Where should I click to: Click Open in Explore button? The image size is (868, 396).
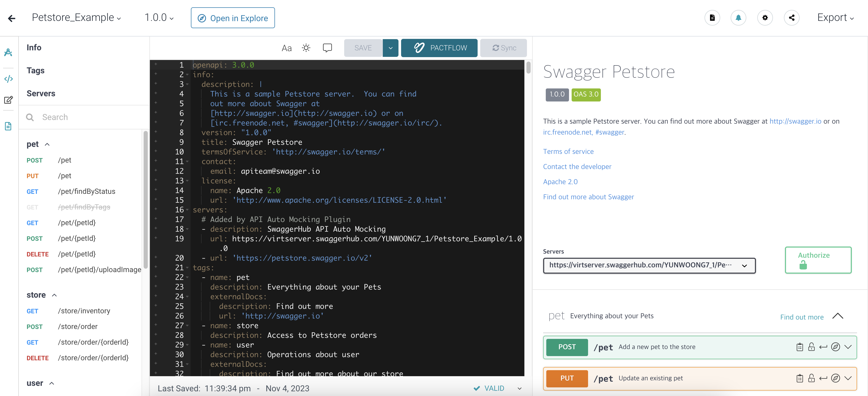coord(233,18)
